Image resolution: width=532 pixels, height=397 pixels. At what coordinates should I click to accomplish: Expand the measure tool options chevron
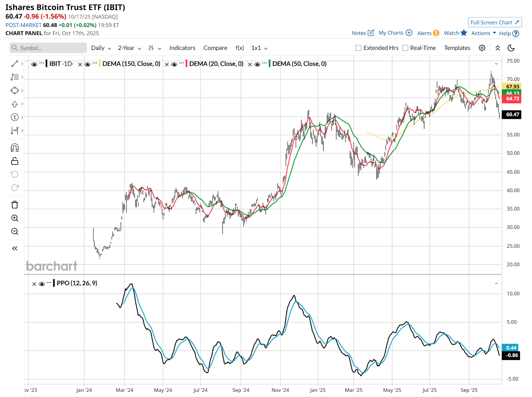22,130
